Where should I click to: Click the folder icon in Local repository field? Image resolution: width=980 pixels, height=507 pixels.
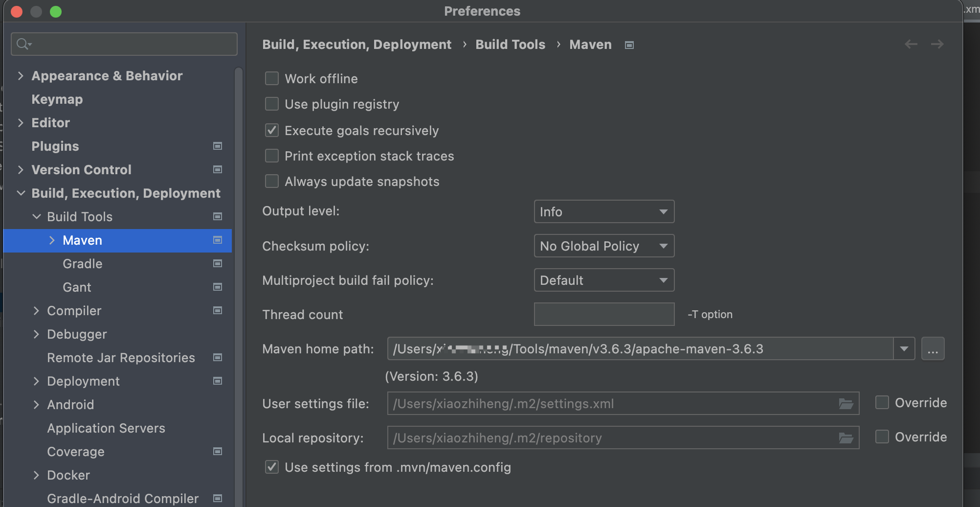coord(846,438)
